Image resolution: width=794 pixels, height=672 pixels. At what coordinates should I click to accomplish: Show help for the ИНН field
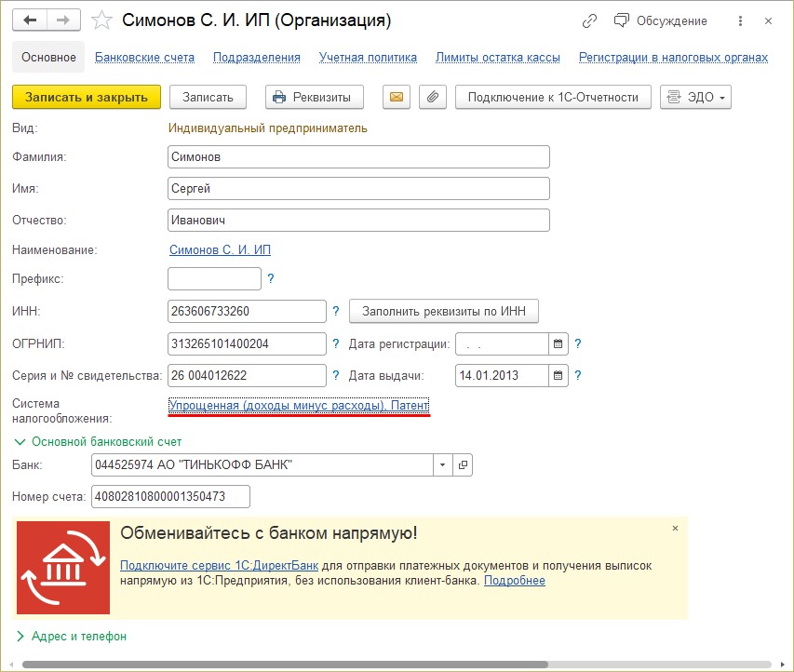click(336, 311)
